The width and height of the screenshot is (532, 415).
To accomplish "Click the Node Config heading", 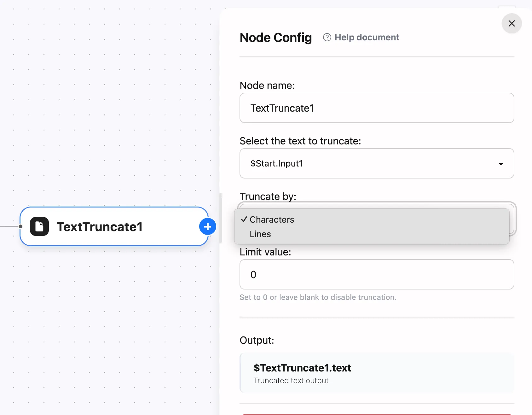I will (276, 38).
